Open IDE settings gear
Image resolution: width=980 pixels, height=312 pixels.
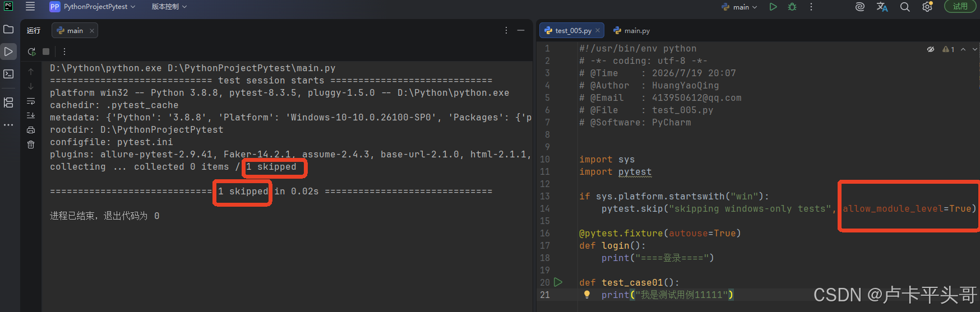click(927, 7)
